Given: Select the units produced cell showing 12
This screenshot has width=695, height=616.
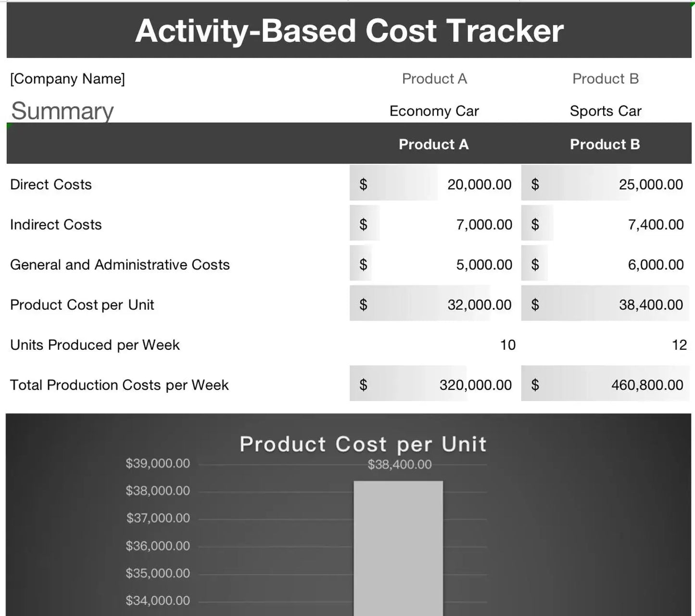Looking at the screenshot, I should tap(679, 345).
